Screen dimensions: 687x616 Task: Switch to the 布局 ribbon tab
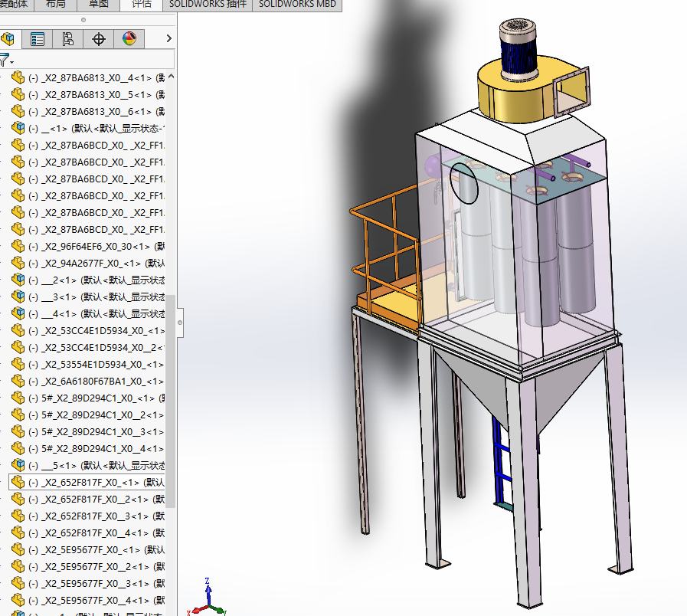(x=56, y=5)
